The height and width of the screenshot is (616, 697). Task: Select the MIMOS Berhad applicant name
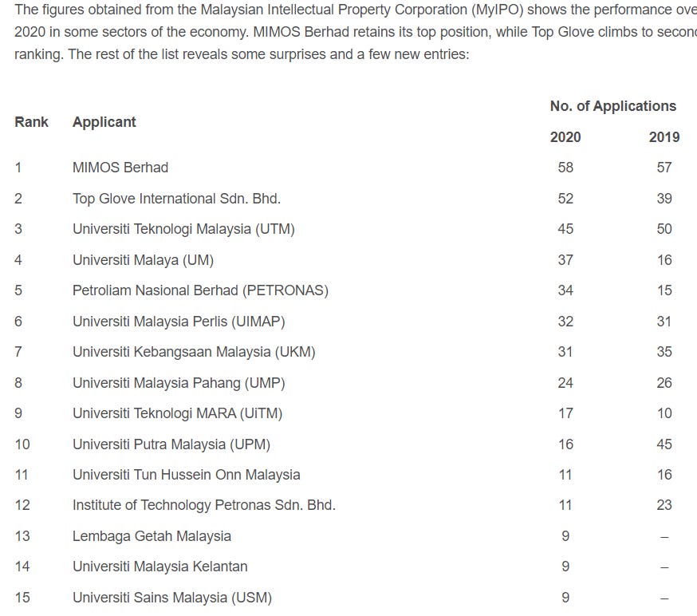tap(120, 168)
